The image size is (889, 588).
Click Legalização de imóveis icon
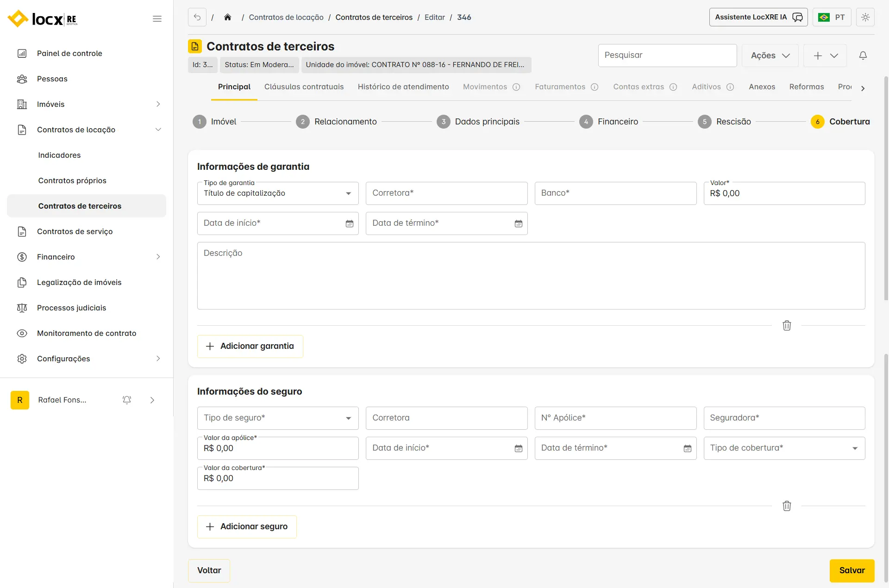22,282
